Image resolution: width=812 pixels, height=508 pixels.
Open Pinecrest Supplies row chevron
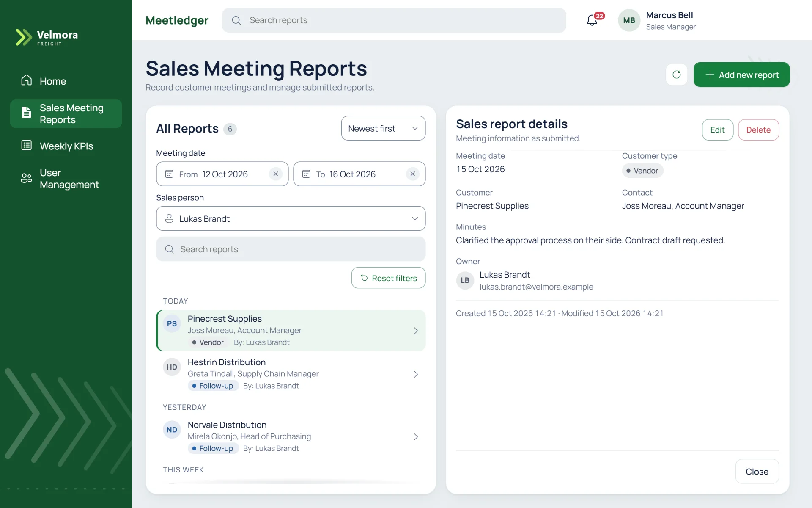(416, 331)
